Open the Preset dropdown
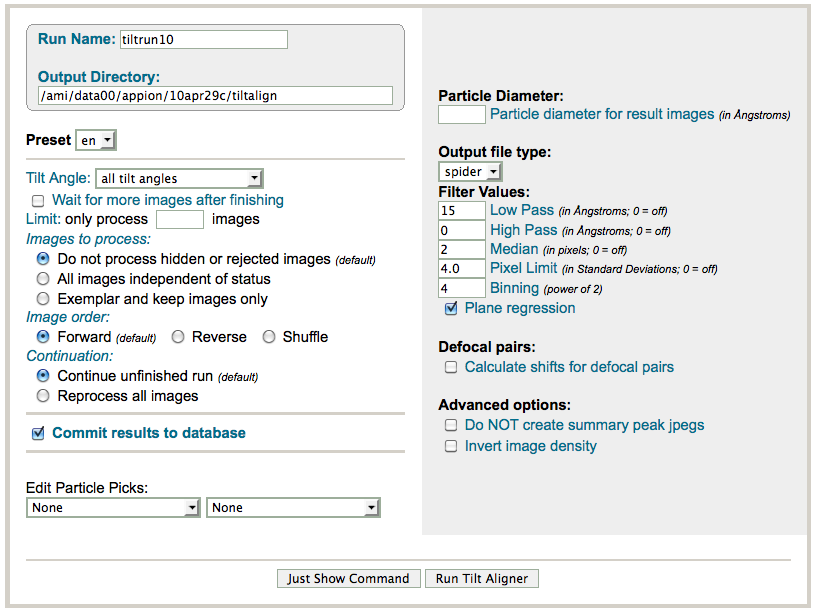This screenshot has width=815, height=612. pyautogui.click(x=96, y=140)
